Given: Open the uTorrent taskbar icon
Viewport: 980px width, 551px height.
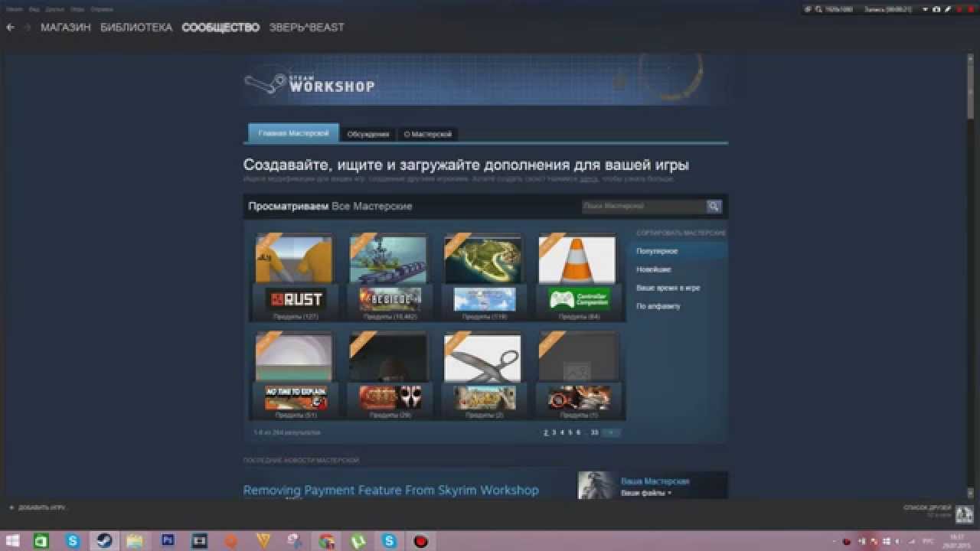Looking at the screenshot, I should [x=358, y=541].
